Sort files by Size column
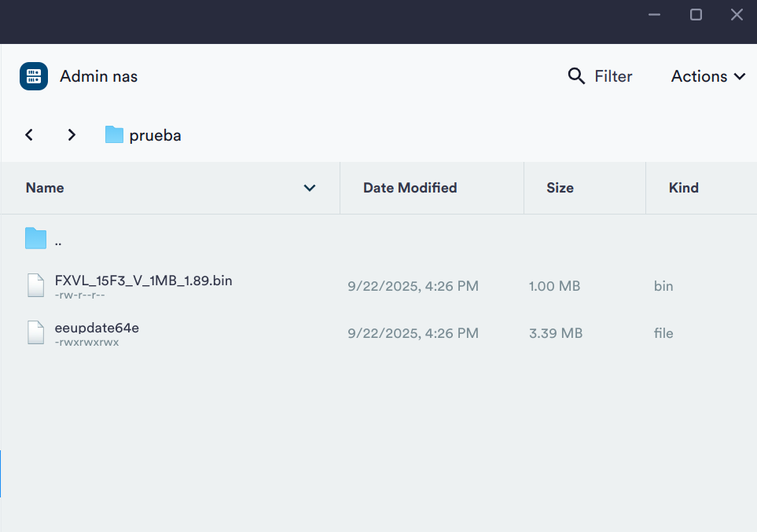This screenshot has width=757, height=532. pos(560,188)
